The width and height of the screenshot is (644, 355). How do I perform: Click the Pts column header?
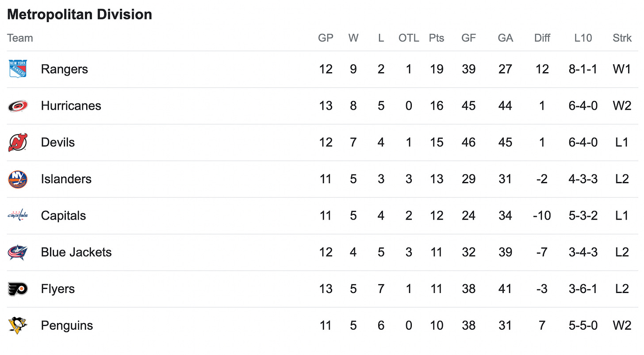tap(436, 38)
